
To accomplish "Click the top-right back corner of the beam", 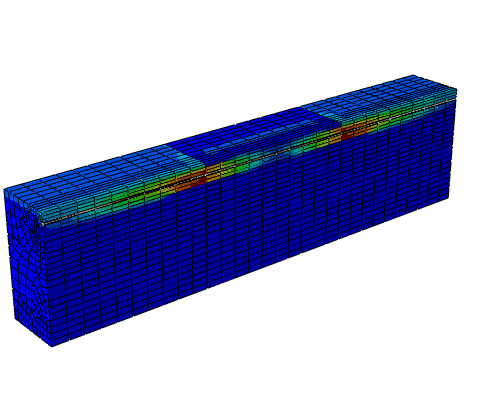I will pyautogui.click(x=413, y=76).
